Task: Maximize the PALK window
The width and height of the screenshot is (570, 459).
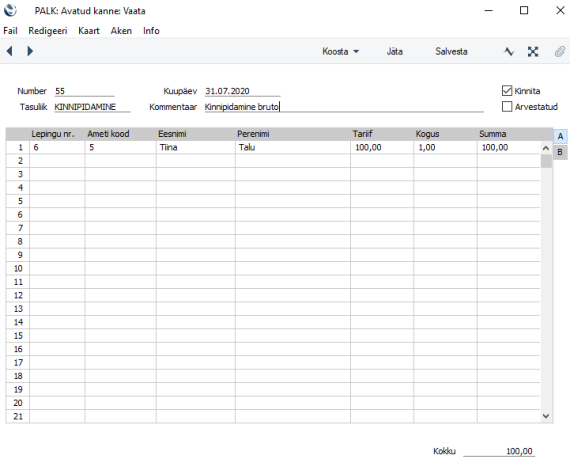Action: pos(524,11)
